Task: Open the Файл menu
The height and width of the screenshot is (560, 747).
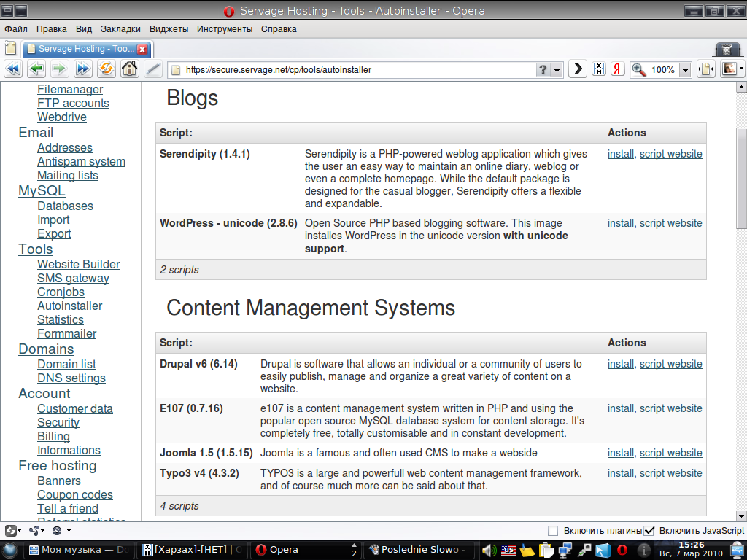Action: tap(16, 29)
